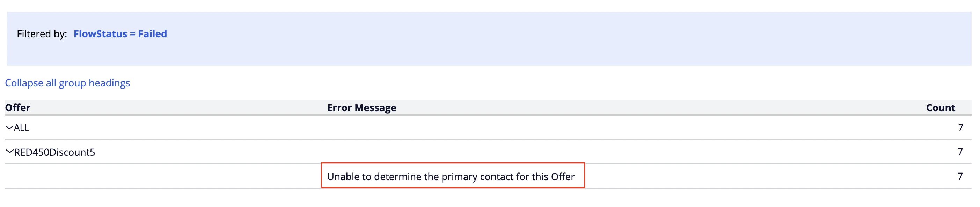Open the FlowStatus = Failed filter link
Image resolution: width=980 pixels, height=207 pixels.
tap(120, 34)
